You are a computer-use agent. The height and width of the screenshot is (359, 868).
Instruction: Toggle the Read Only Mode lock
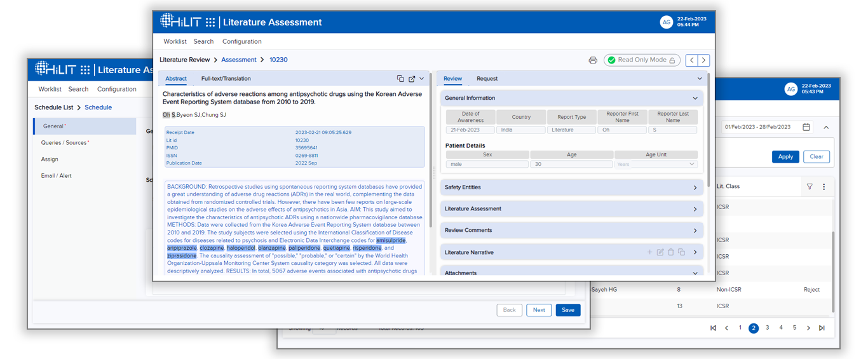pyautogui.click(x=642, y=60)
